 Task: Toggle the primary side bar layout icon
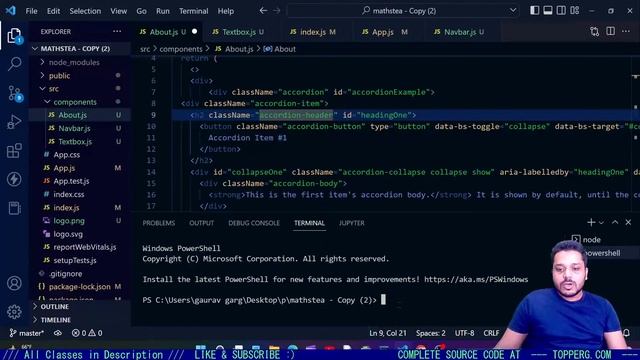[x=534, y=11]
